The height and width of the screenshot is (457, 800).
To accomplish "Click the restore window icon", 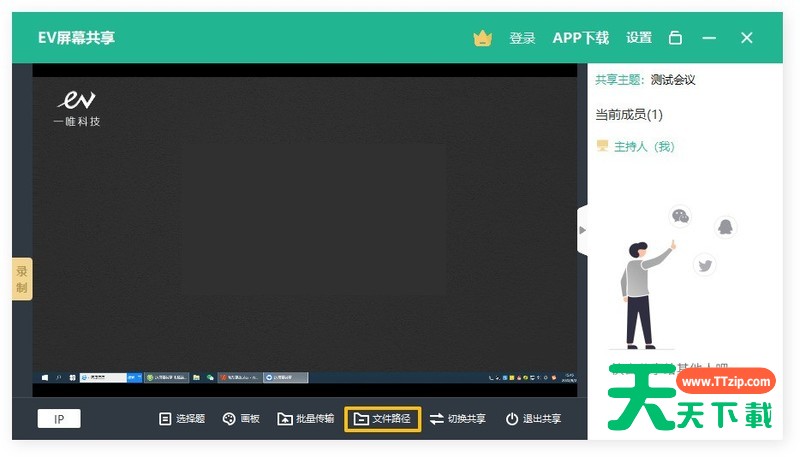I will (676, 38).
